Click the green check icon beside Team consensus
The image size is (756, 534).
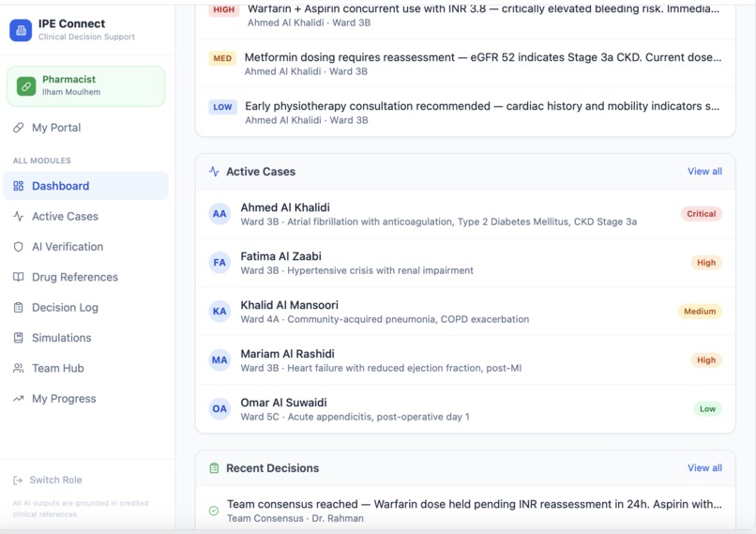pyautogui.click(x=214, y=511)
